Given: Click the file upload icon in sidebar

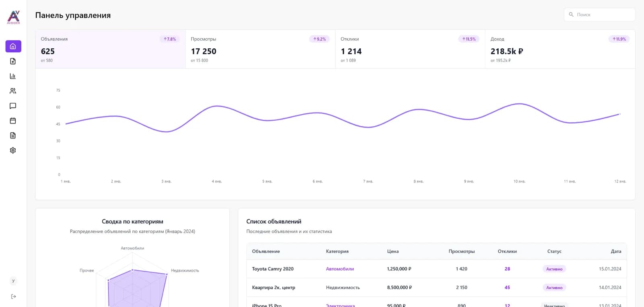Looking at the screenshot, I should pyautogui.click(x=13, y=61).
